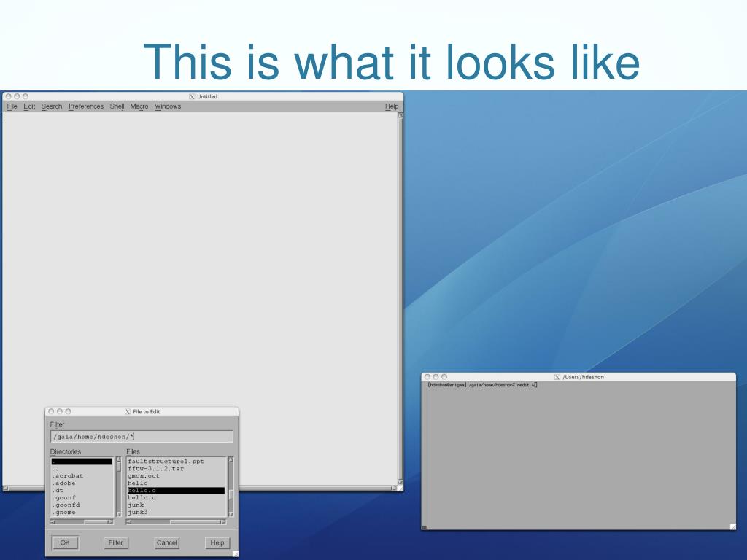Select the file named junk
The image size is (747, 560).
177,505
